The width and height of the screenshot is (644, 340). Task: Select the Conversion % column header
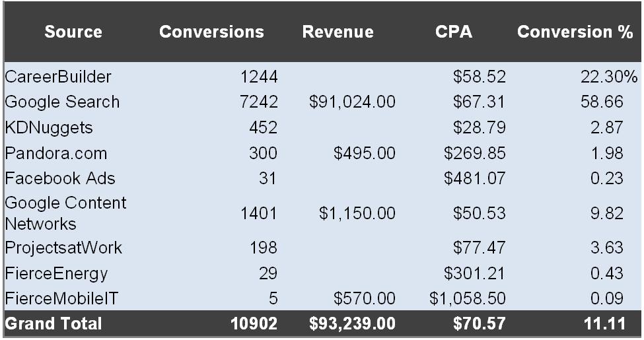pos(575,32)
